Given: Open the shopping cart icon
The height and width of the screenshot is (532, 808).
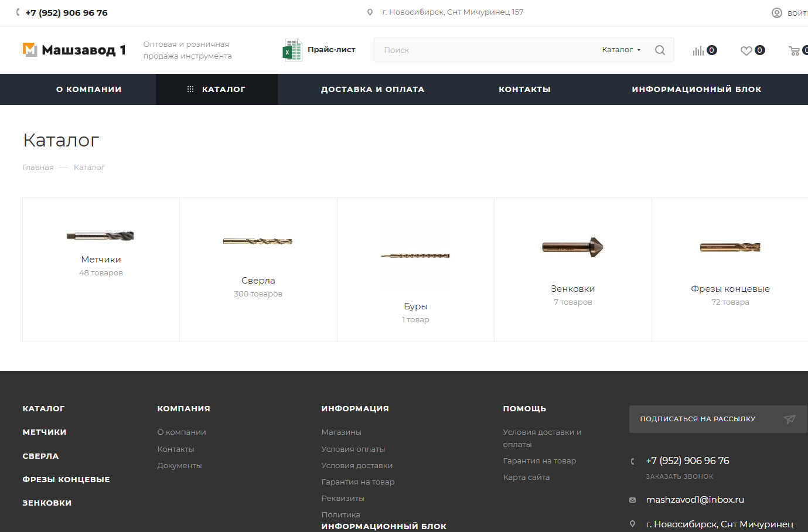Looking at the screenshot, I should [x=795, y=51].
